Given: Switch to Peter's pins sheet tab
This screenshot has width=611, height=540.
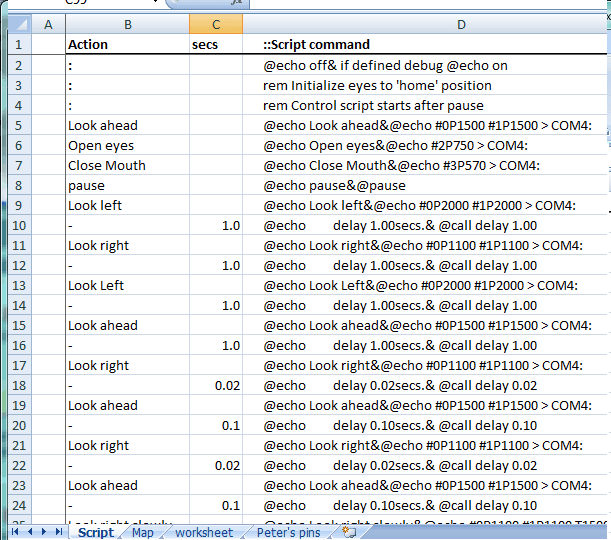Looking at the screenshot, I should pyautogui.click(x=288, y=532).
